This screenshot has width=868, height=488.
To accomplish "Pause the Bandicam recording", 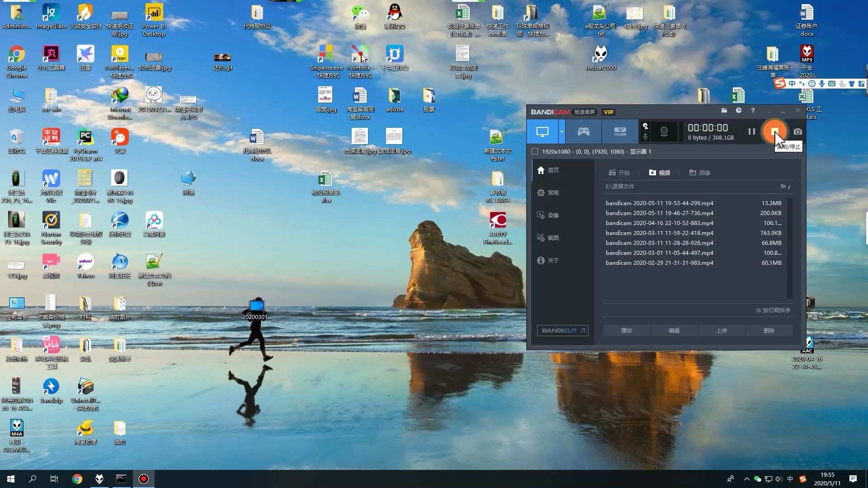I will click(x=751, y=131).
